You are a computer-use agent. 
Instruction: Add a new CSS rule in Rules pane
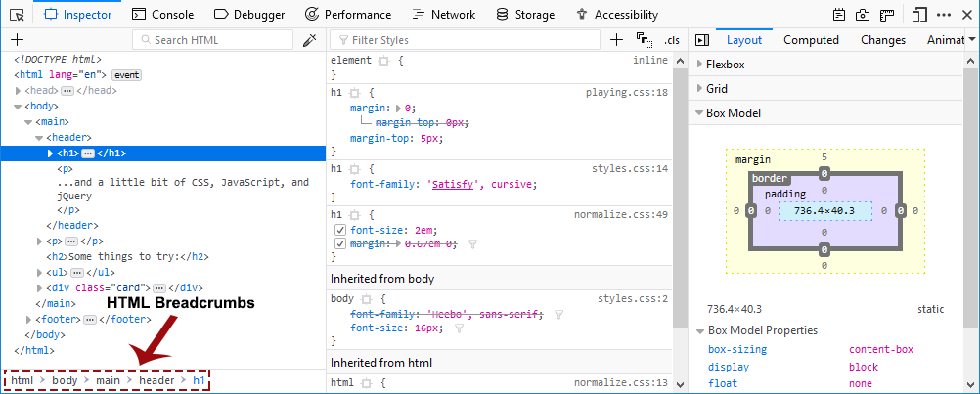pos(616,40)
